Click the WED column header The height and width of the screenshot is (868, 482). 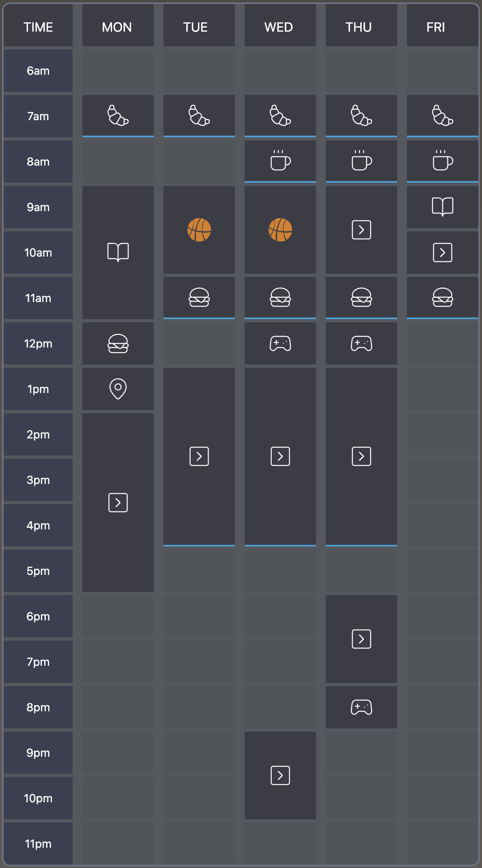[x=279, y=27]
